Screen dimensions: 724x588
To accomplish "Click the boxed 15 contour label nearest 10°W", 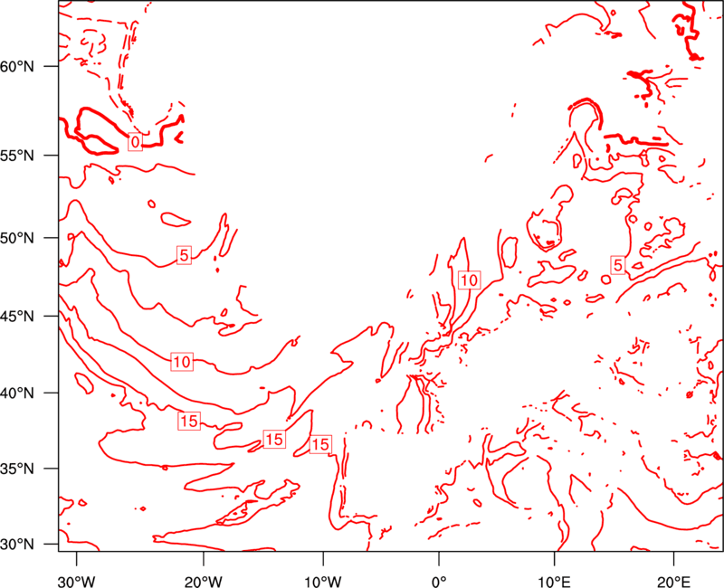I will click(x=320, y=444).
